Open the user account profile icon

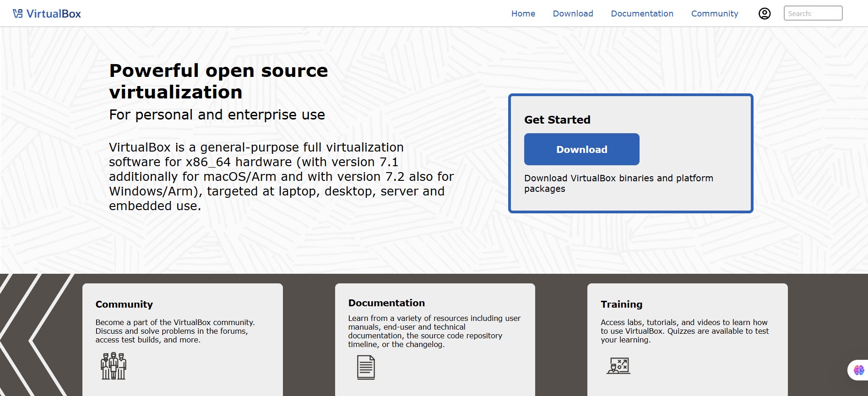[764, 14]
